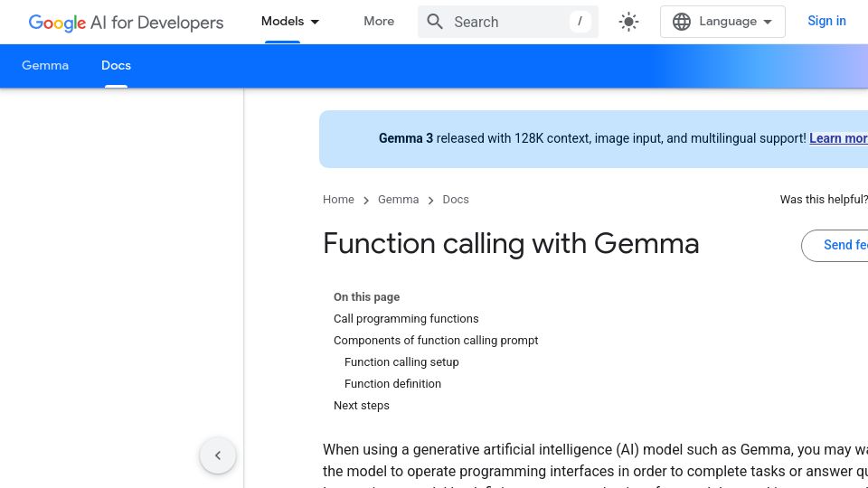Click the slash shortcut badge in search
The height and width of the screenshot is (488, 868).
tap(580, 22)
